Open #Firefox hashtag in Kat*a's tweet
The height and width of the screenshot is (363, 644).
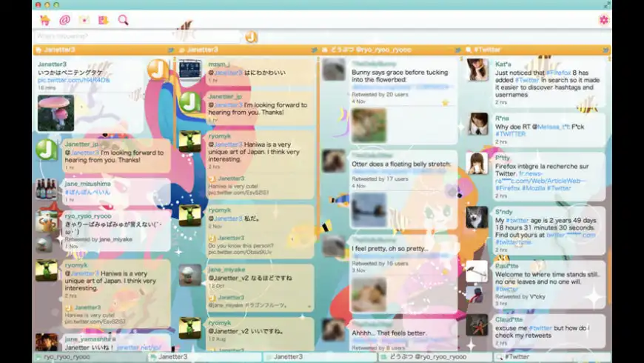[559, 73]
